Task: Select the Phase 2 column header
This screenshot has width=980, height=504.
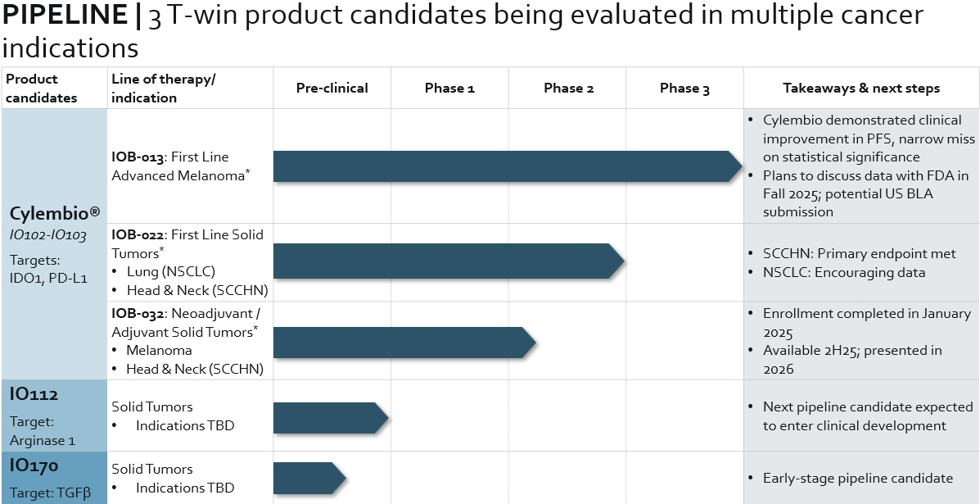Action: pyautogui.click(x=567, y=89)
